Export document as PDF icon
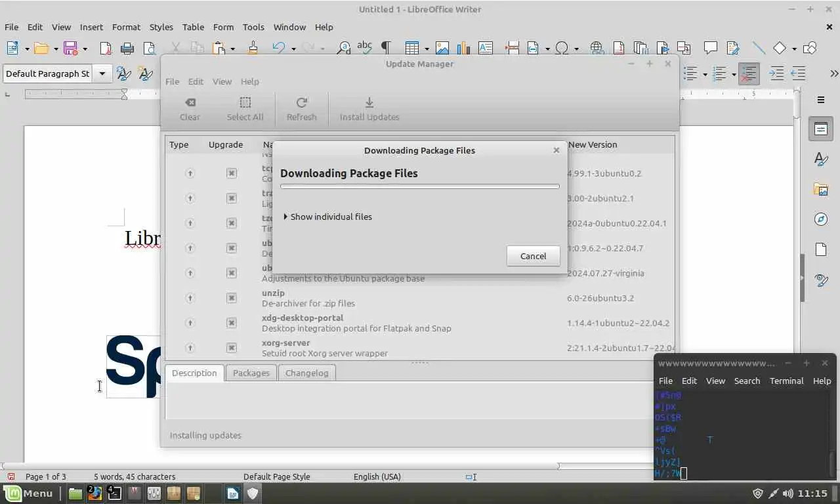 (105, 48)
